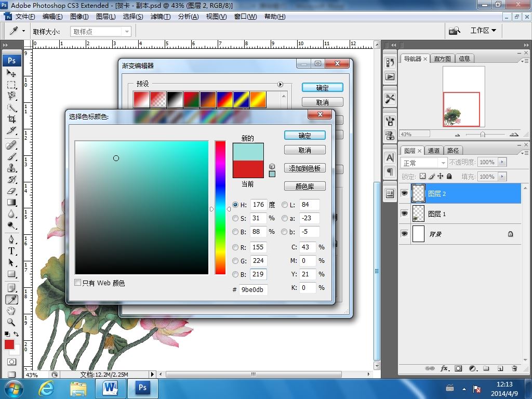Select the Horizontal Type tool
The height and width of the screenshot is (399, 532).
(x=11, y=251)
